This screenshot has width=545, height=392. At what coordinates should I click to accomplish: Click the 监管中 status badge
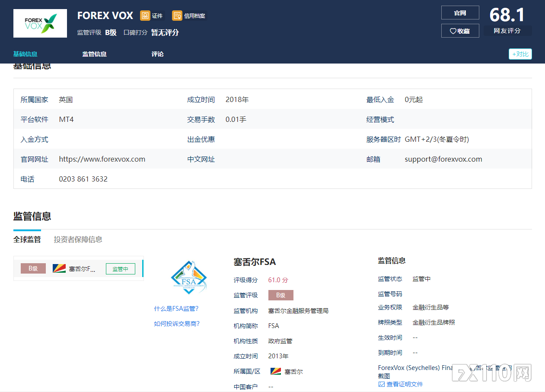pos(120,268)
